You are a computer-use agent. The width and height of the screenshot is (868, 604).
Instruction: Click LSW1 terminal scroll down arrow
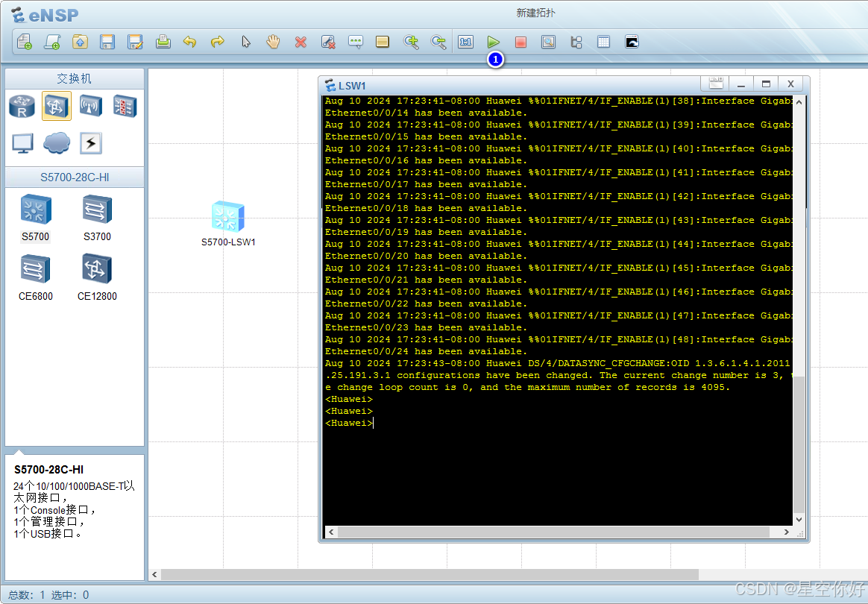coord(799,519)
